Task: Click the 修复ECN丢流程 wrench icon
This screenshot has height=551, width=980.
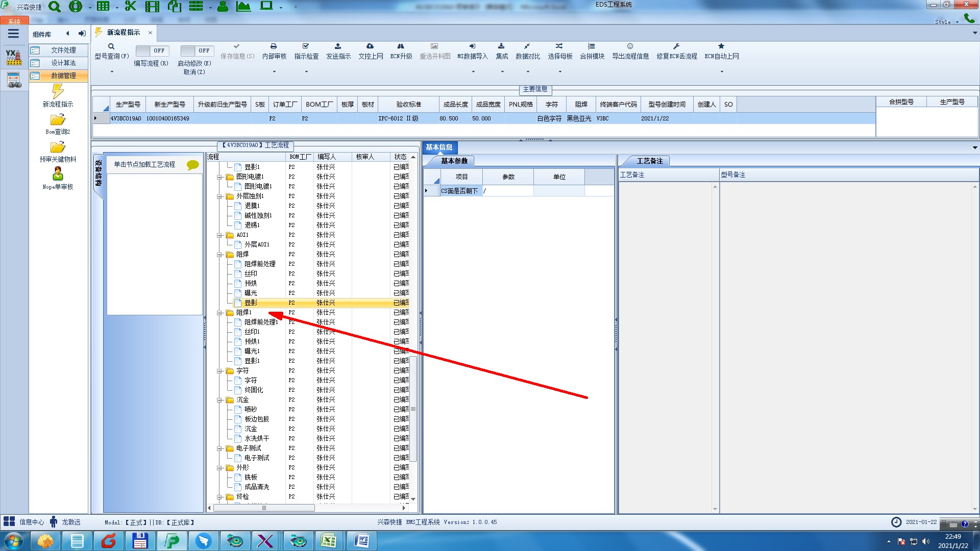Action: click(x=676, y=46)
